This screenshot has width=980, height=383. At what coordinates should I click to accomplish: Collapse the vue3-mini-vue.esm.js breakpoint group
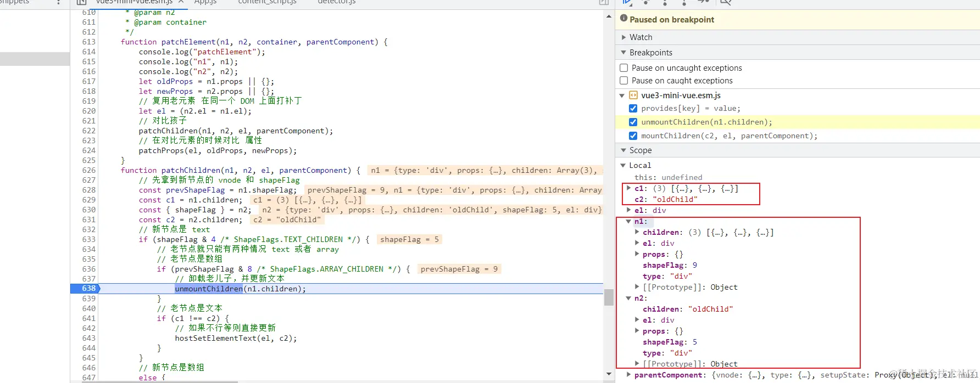click(622, 95)
